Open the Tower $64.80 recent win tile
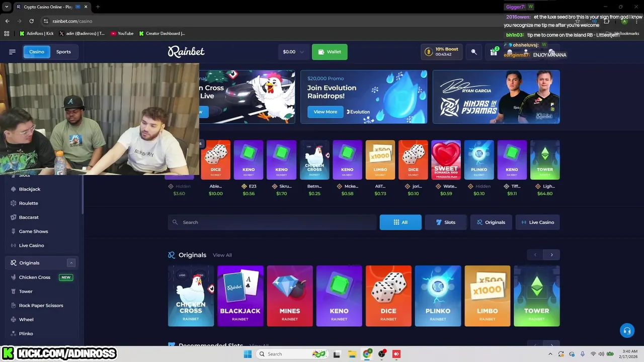This screenshot has width=644, height=362. pos(545,160)
